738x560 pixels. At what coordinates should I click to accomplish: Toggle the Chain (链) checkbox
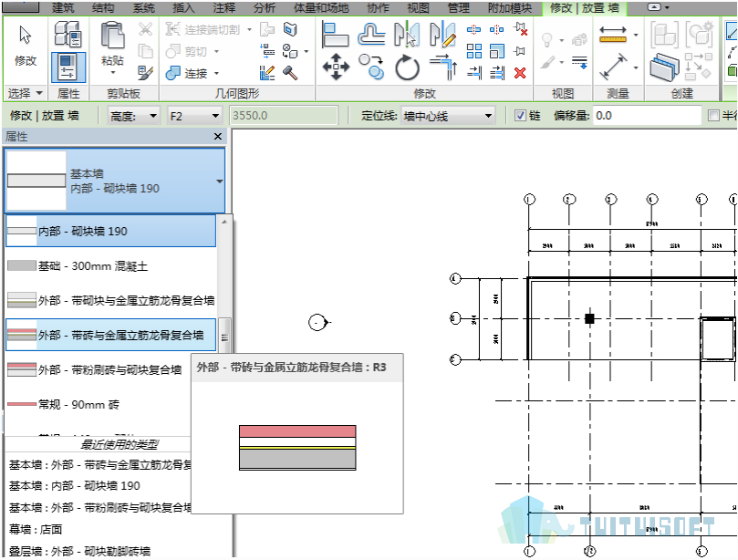tap(520, 115)
